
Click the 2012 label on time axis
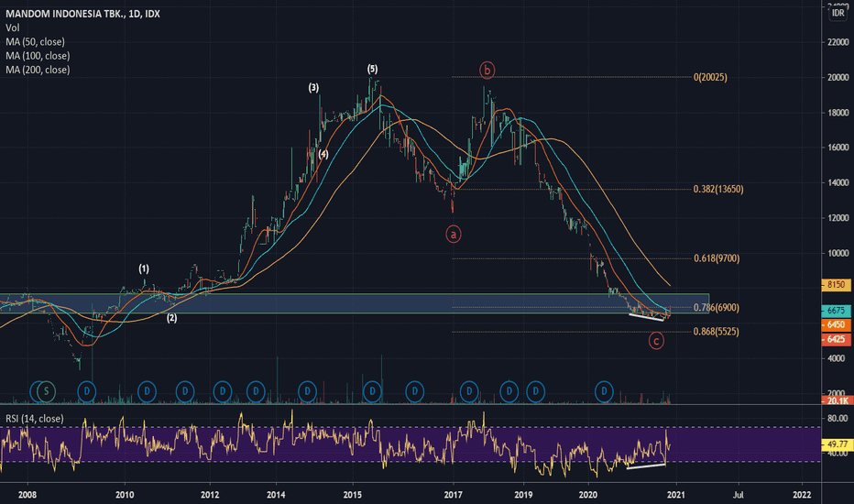click(x=210, y=495)
